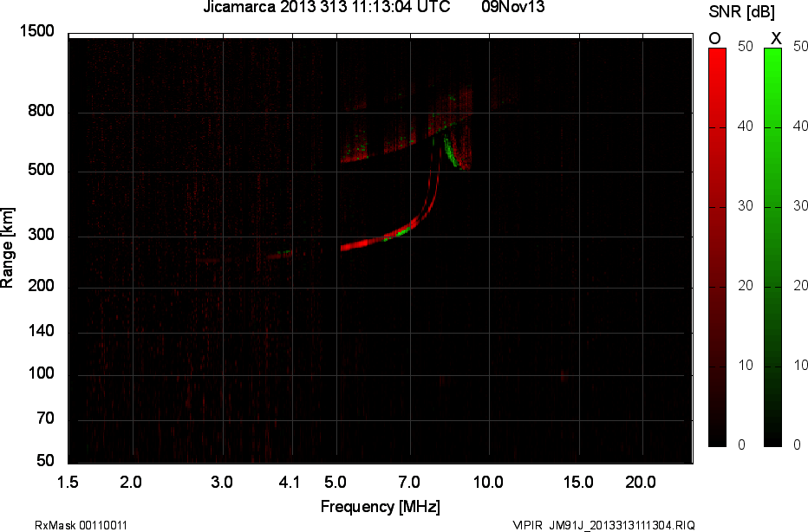Click the 50 range tick label
This screenshot has width=808, height=532.
pyautogui.click(x=46, y=460)
